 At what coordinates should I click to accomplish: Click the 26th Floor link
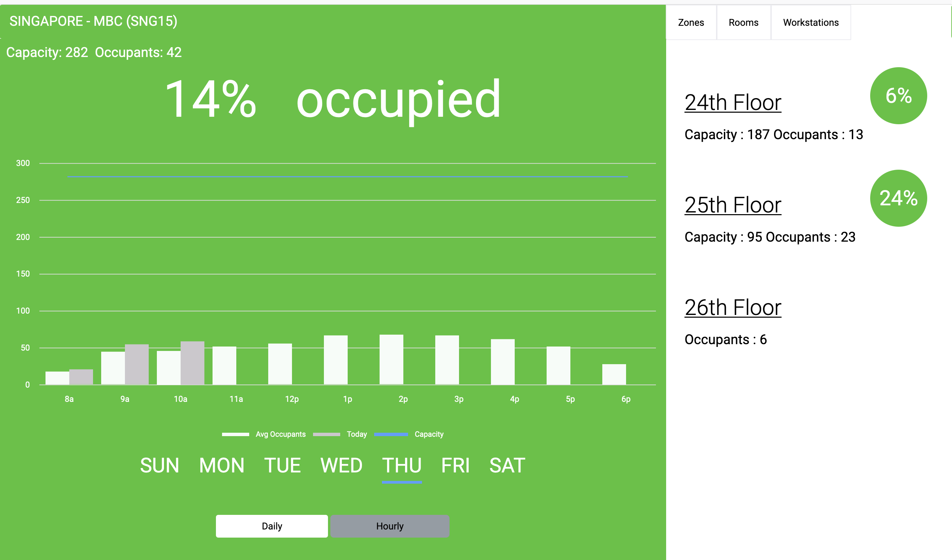tap(733, 307)
